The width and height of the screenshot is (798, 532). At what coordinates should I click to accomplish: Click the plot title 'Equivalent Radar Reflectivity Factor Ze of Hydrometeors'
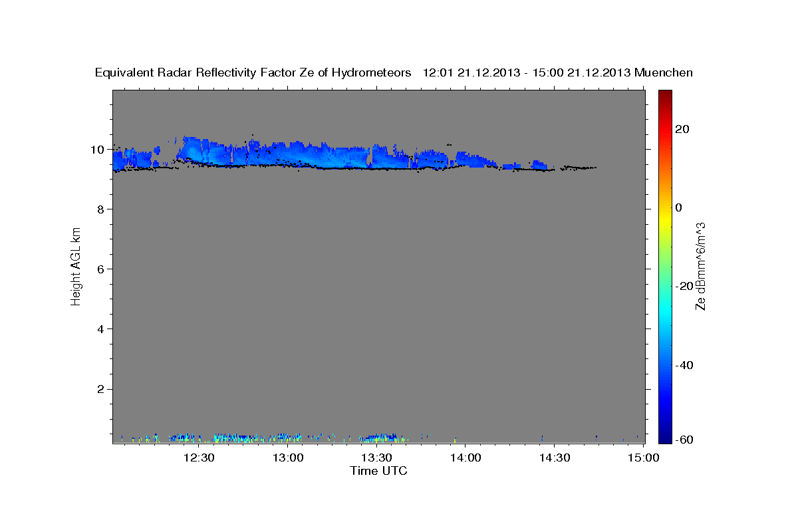click(x=253, y=73)
